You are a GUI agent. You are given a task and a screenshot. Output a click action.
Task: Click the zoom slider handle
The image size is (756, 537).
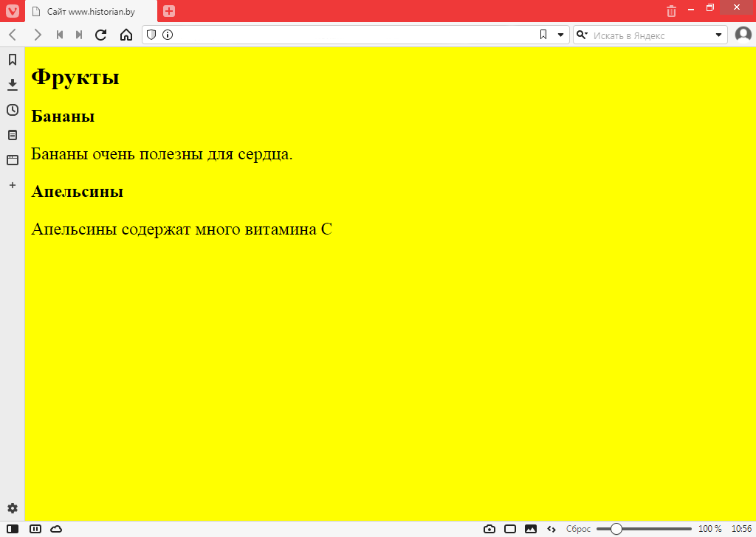(616, 529)
